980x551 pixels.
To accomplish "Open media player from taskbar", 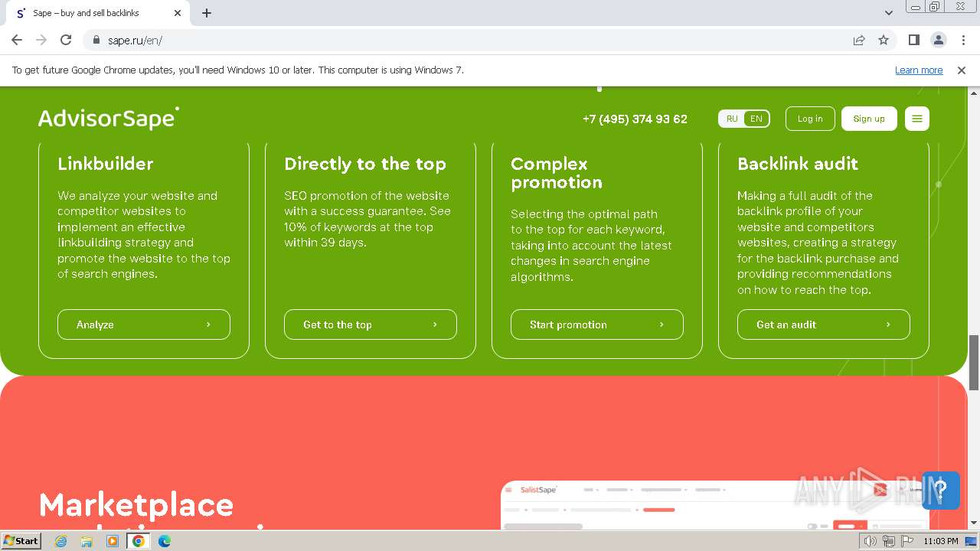I will click(x=112, y=541).
